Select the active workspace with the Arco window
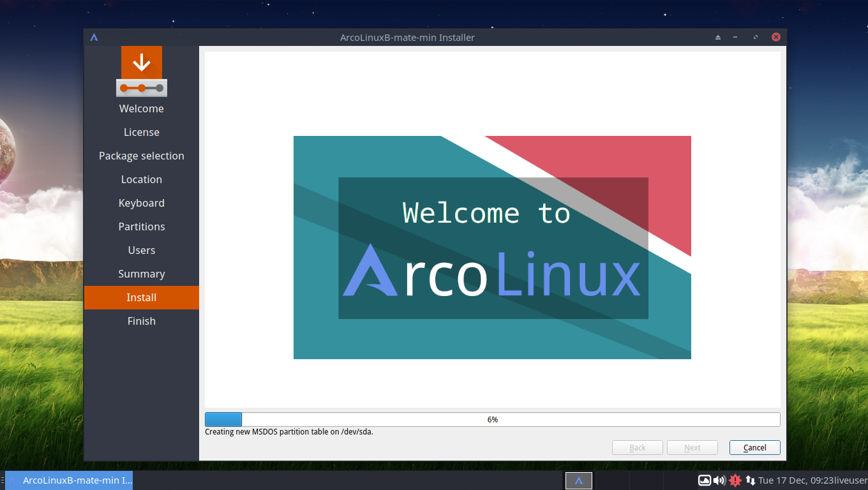The image size is (868, 490). (579, 480)
